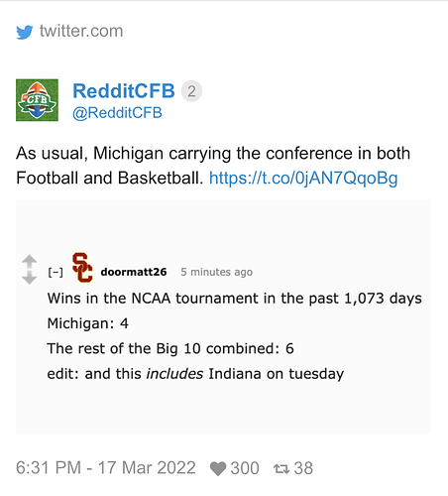Click the tweet text about Michigan

[x=213, y=166]
